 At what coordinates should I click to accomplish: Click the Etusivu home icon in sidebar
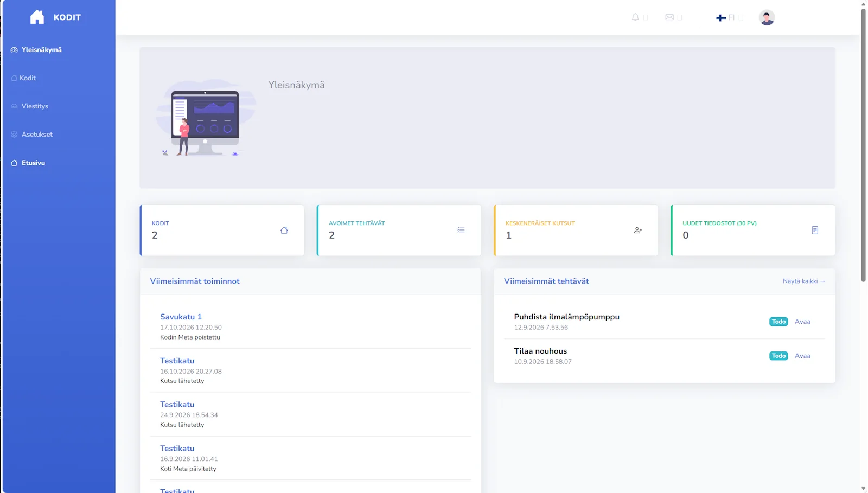click(x=14, y=163)
